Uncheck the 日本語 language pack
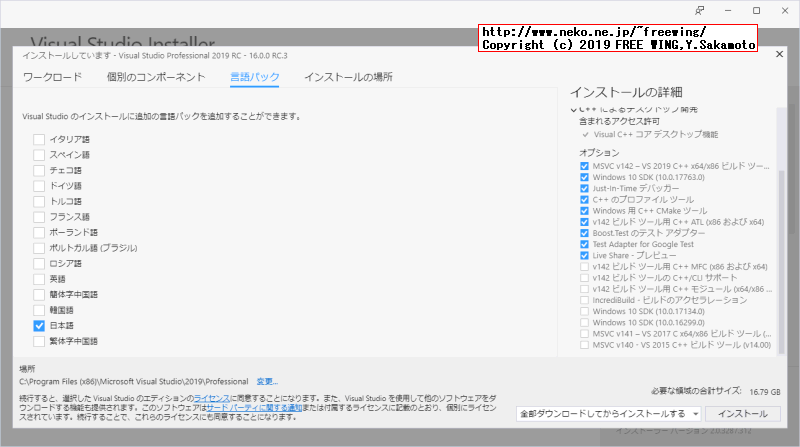This screenshot has width=800, height=447. click(x=39, y=326)
